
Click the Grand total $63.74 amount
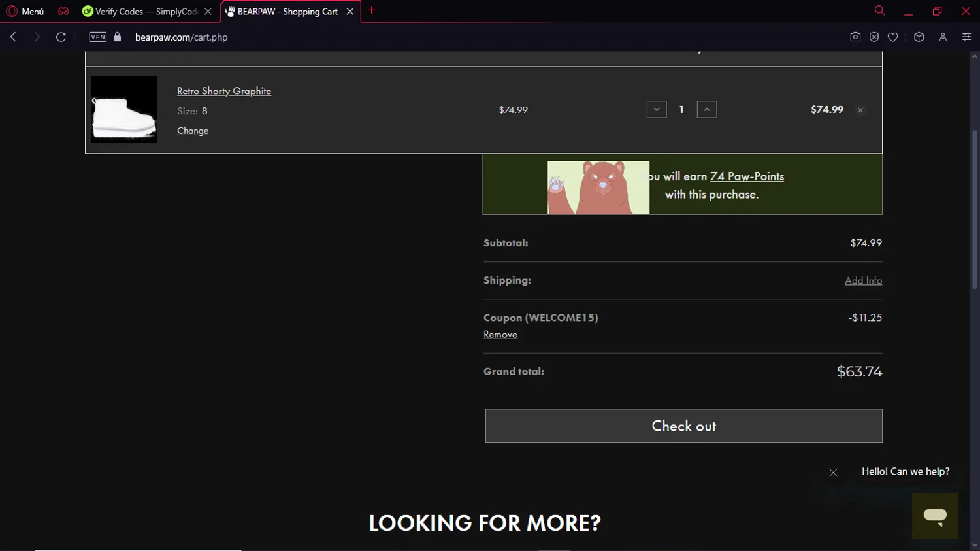pos(859,371)
